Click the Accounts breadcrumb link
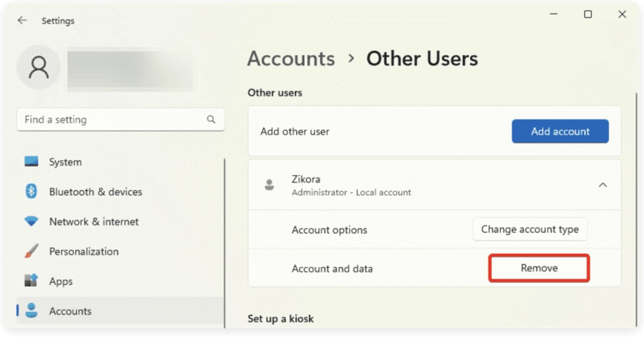 [x=291, y=59]
